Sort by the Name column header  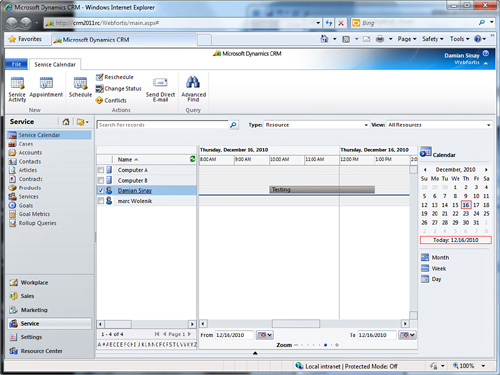coord(128,159)
